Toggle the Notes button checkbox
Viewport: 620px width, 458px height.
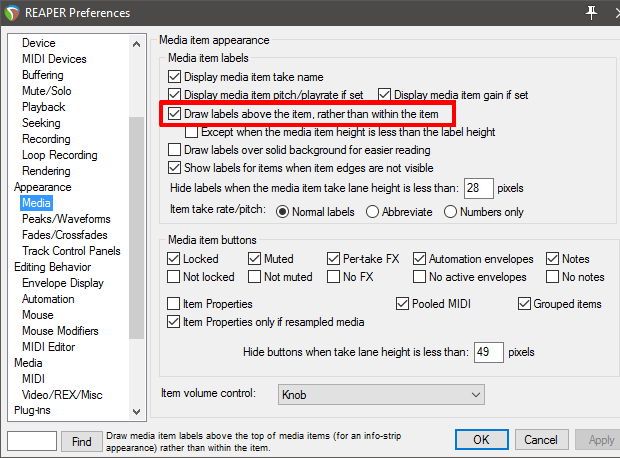[x=552, y=259]
